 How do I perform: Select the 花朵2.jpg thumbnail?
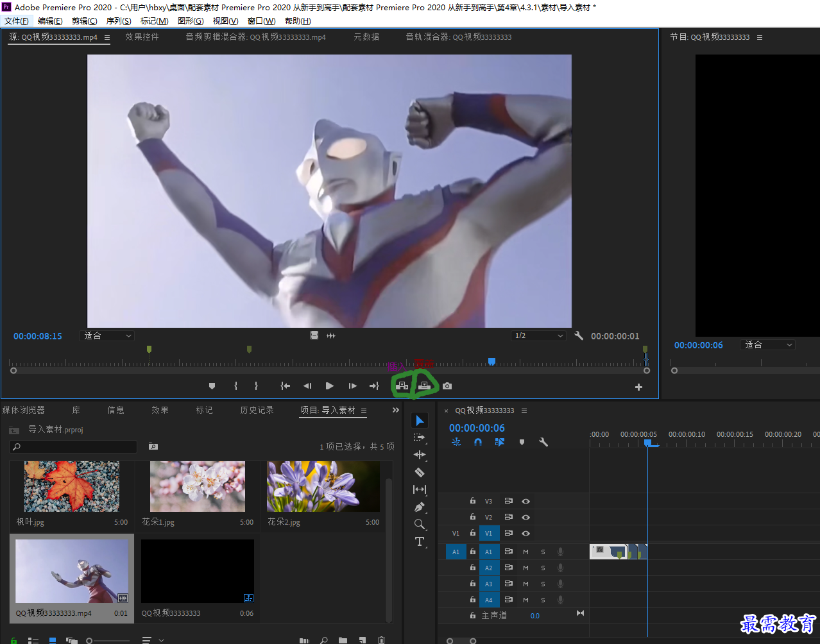click(x=323, y=486)
